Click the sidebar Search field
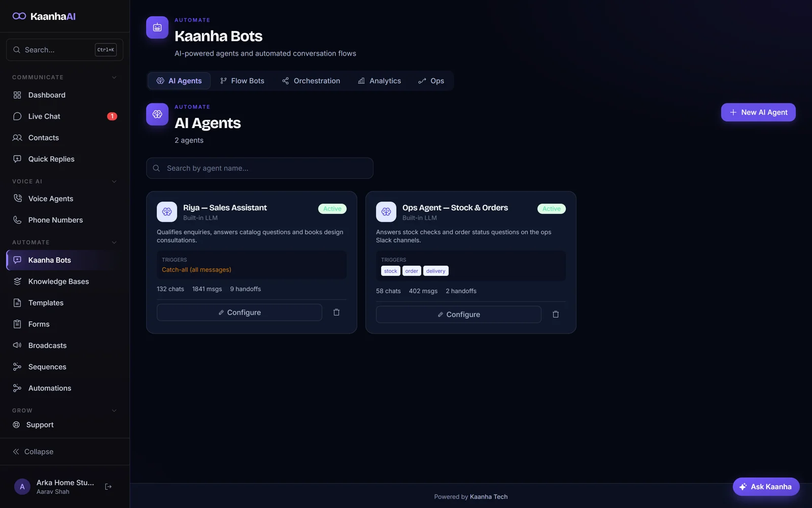Screen dimensions: 812x508 (64, 50)
